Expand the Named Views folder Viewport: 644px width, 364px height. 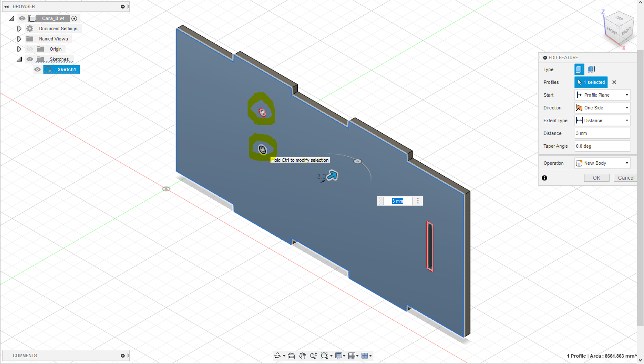coord(19,39)
